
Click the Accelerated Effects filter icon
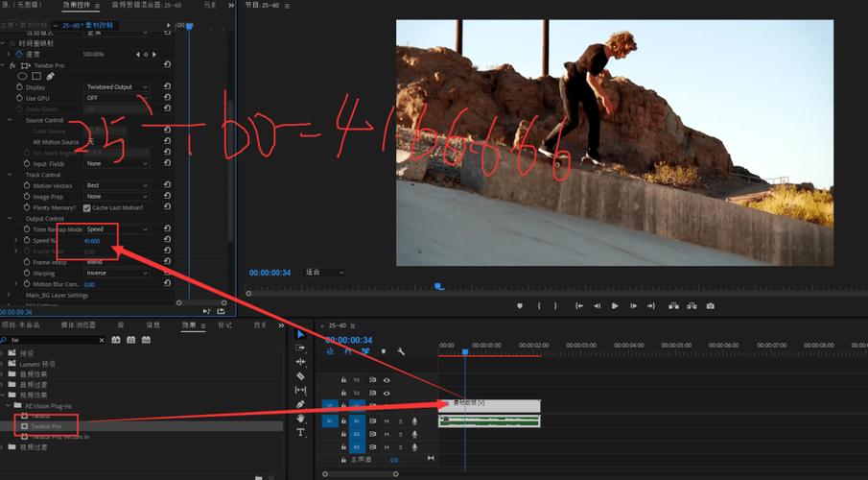(116, 340)
